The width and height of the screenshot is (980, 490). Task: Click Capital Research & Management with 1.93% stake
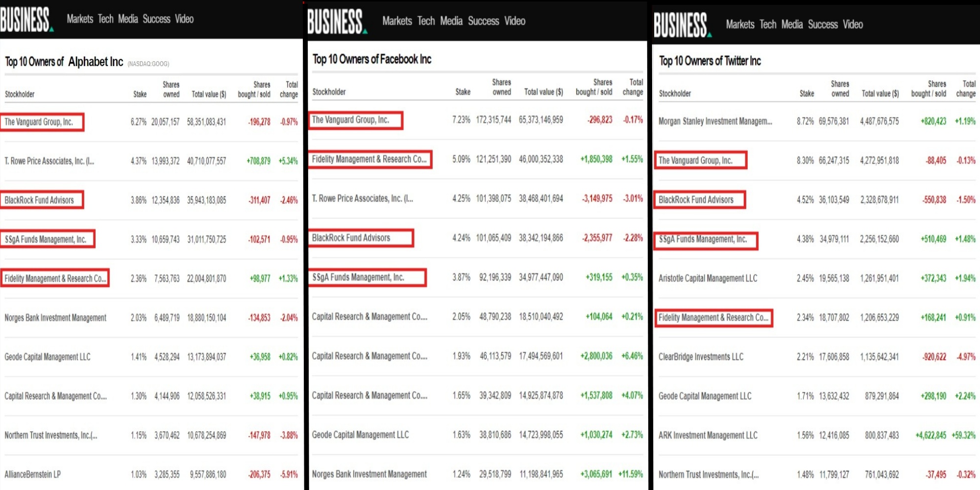(369, 356)
